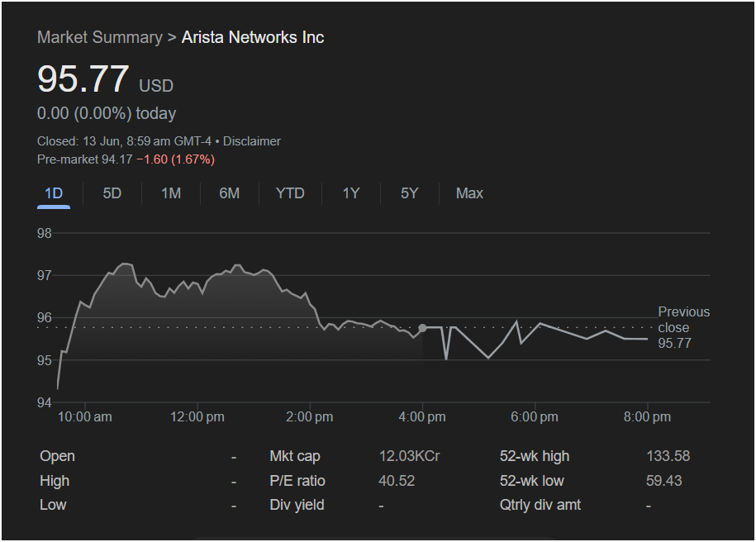Click the 10:00 am axis label
Screen dimensions: 756x542
click(85, 417)
